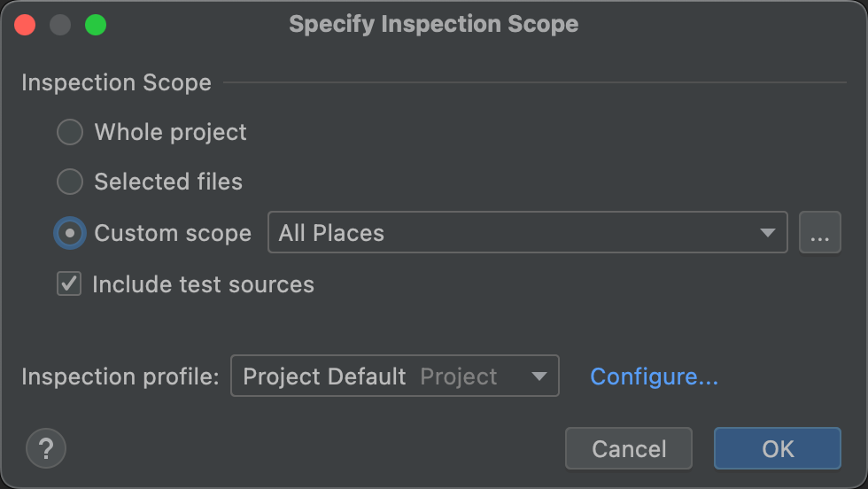The width and height of the screenshot is (868, 489).
Task: Uncheck the Include test sources checkbox
Action: click(x=69, y=284)
